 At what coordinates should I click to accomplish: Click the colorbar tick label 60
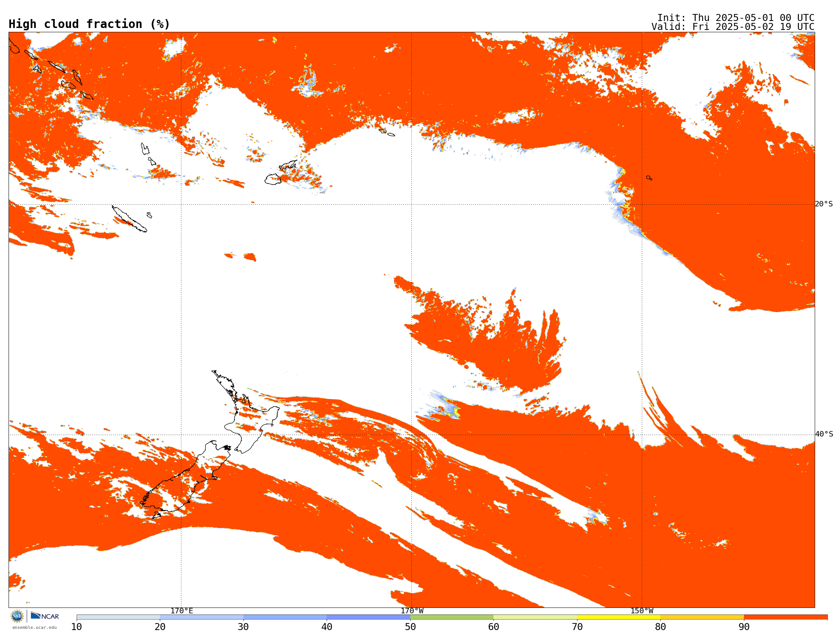point(493,627)
